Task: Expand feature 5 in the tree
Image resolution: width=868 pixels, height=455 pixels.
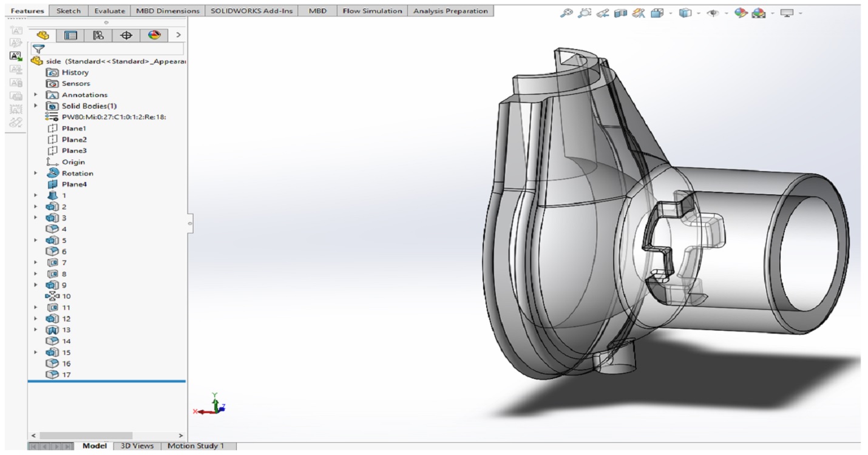Action: click(36, 240)
